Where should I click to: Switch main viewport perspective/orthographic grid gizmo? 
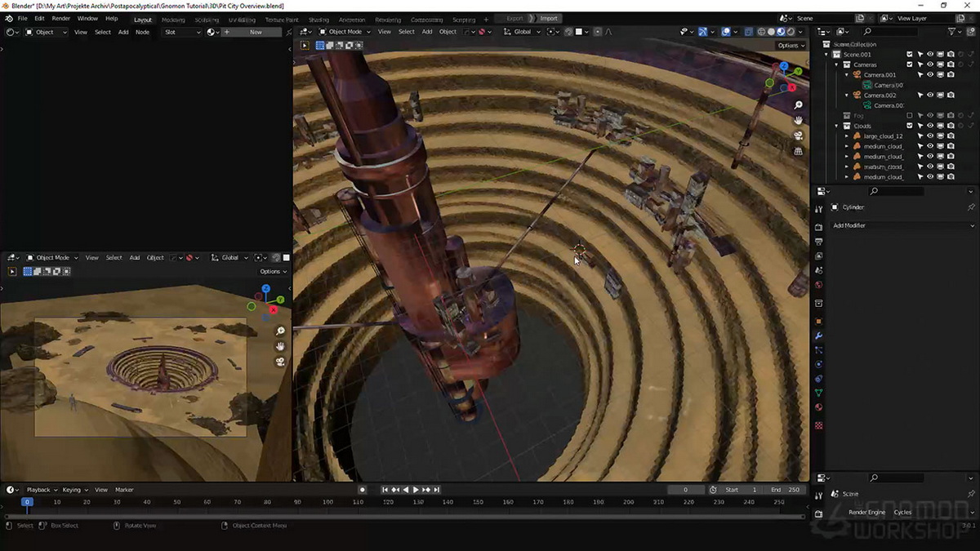tap(798, 151)
